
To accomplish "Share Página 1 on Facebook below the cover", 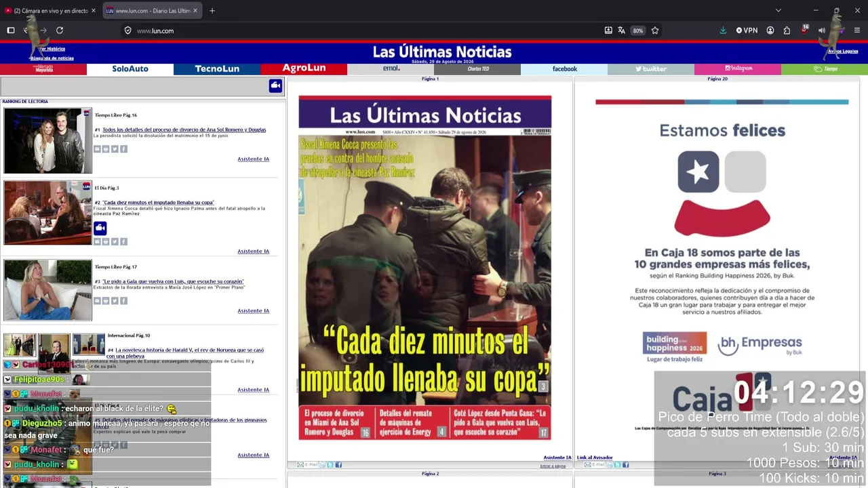I will (338, 465).
